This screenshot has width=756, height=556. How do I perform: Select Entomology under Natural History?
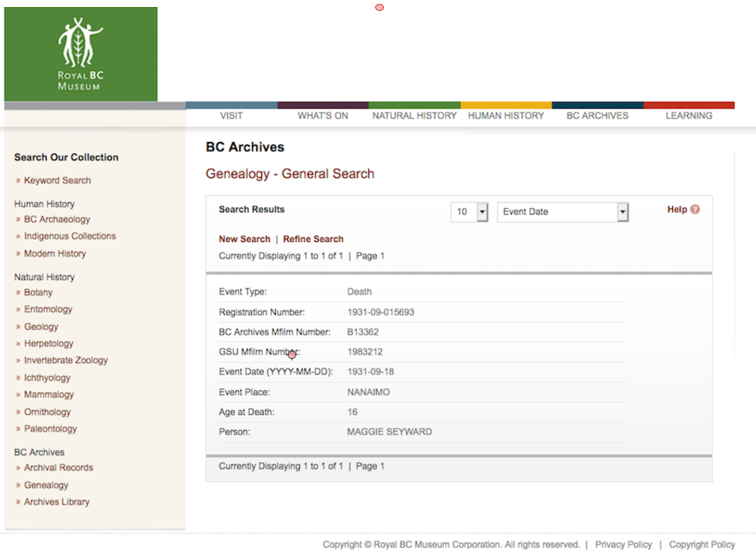[x=48, y=309]
